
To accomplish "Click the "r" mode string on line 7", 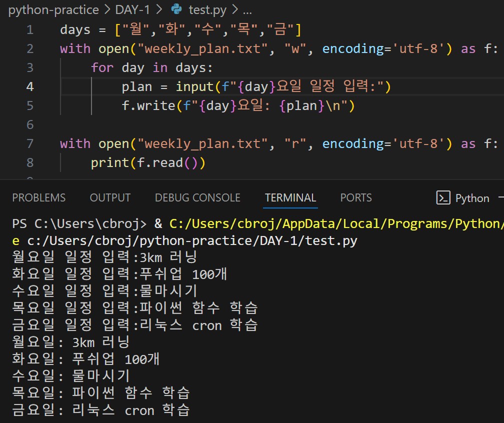I will (295, 143).
